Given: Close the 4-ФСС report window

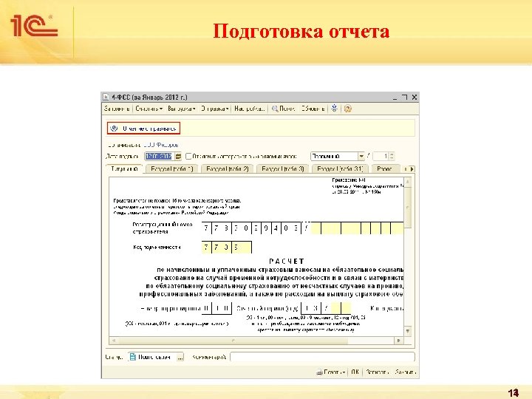Looking at the screenshot, I should pyautogui.click(x=415, y=97).
